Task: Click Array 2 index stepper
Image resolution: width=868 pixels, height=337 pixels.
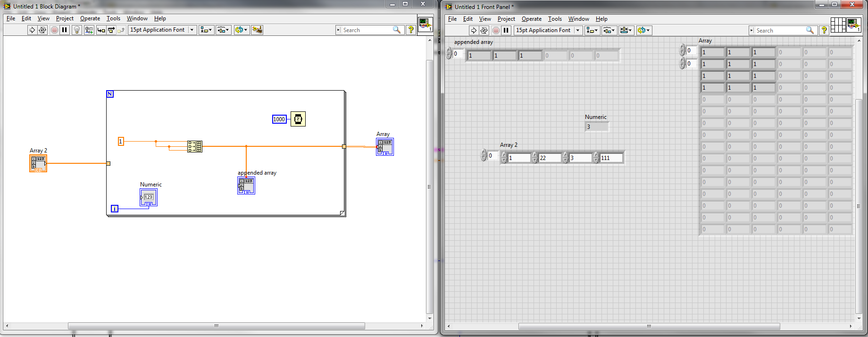Action: pos(484,155)
